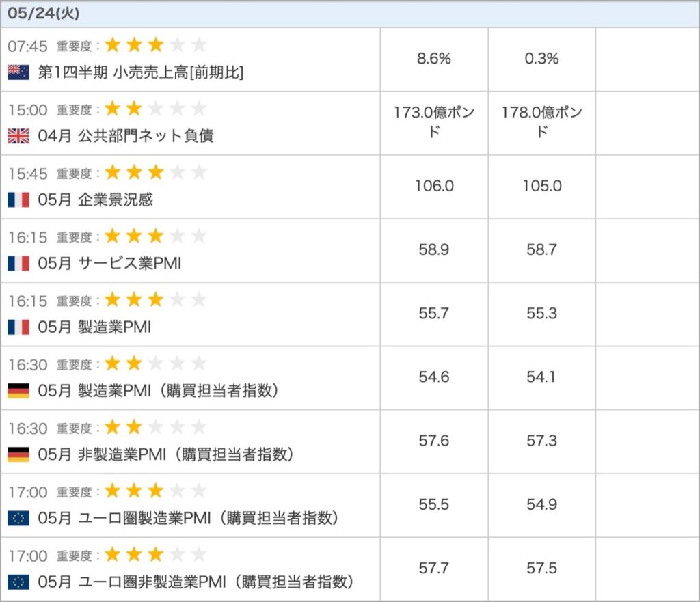Click the 54.1 value cell
Image resolution: width=700 pixels, height=602 pixels.
[541, 377]
